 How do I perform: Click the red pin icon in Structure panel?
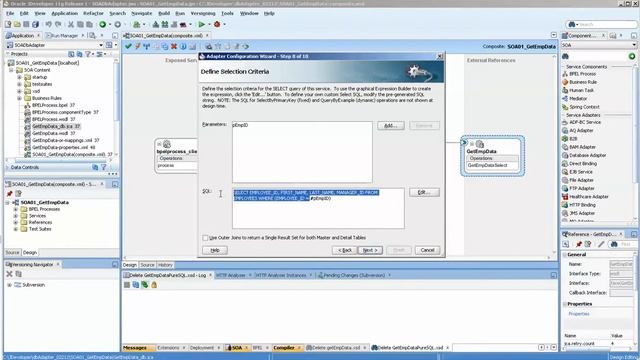point(9,193)
